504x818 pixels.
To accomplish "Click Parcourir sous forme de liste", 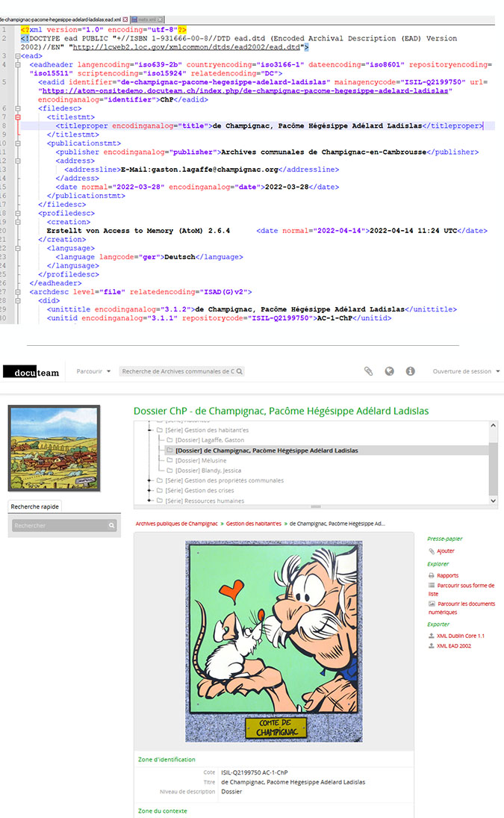I will 461,589.
